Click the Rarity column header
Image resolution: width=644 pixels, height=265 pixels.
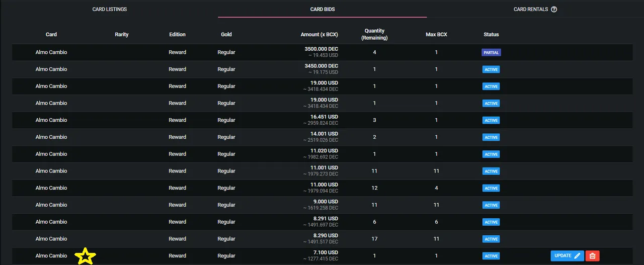(122, 35)
